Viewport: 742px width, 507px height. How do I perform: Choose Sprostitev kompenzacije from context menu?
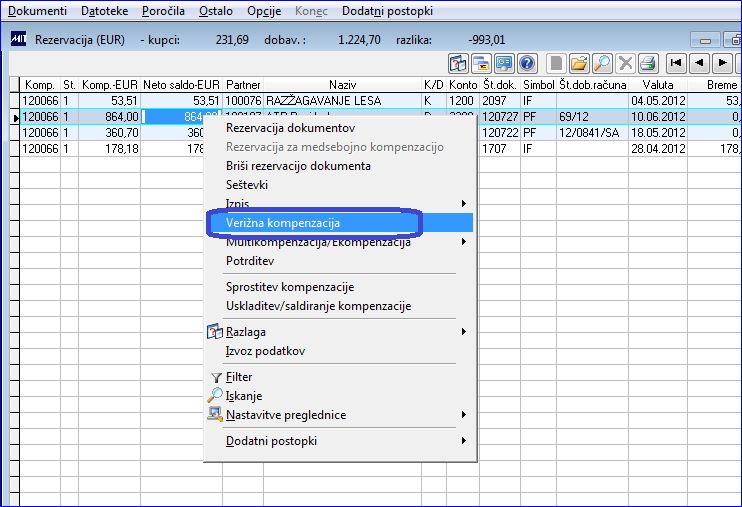pyautogui.click(x=290, y=287)
